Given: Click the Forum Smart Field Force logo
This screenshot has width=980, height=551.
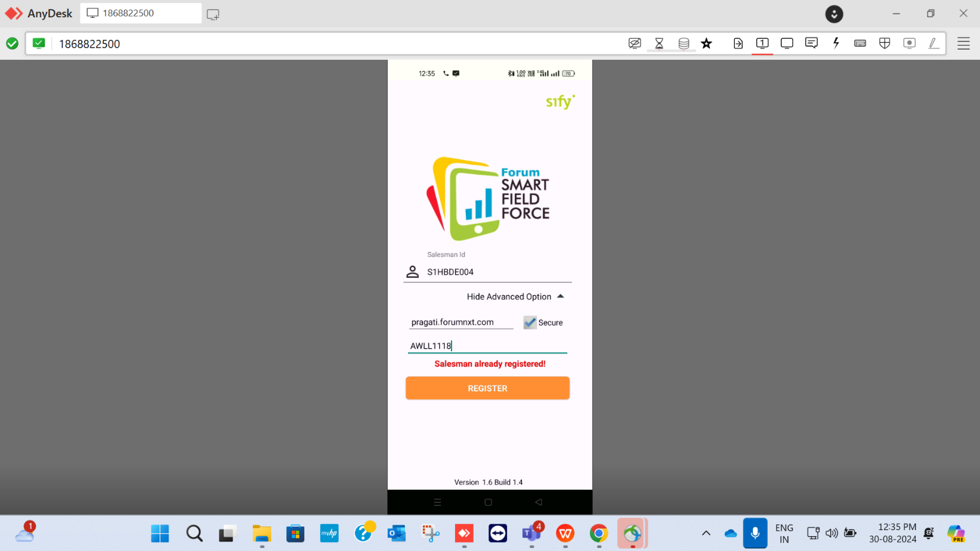Looking at the screenshot, I should 488,199.
